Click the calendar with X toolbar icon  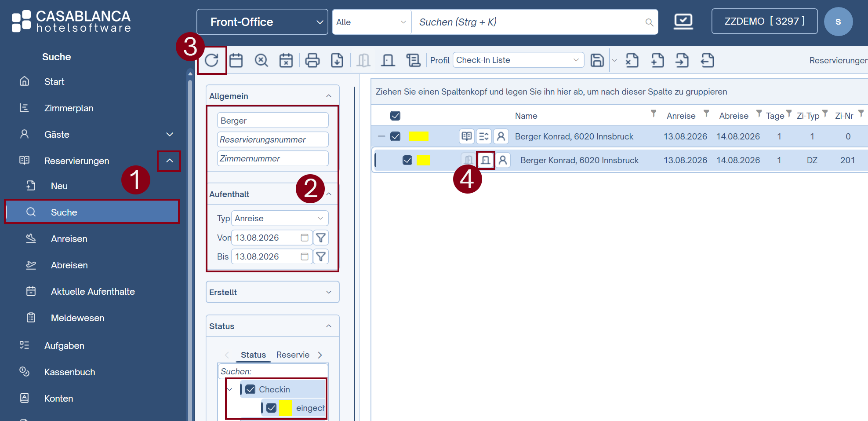[286, 60]
